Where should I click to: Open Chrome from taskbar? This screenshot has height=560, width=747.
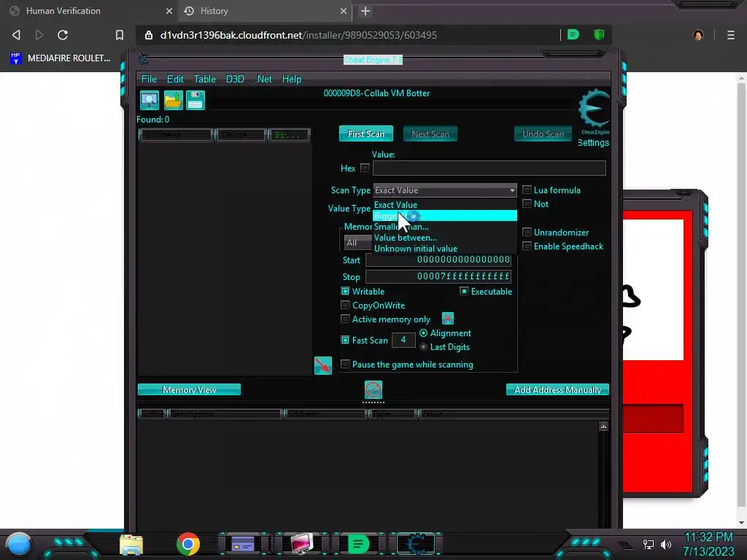(x=187, y=544)
